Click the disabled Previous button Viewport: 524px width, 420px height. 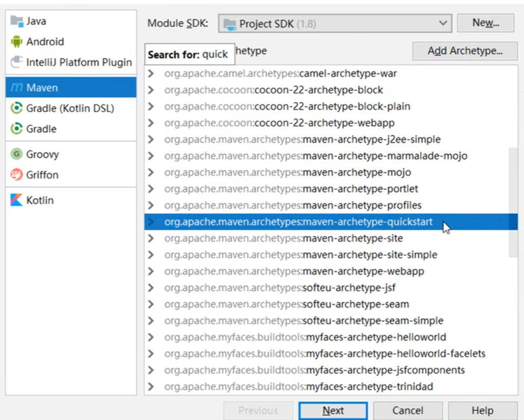point(258,411)
